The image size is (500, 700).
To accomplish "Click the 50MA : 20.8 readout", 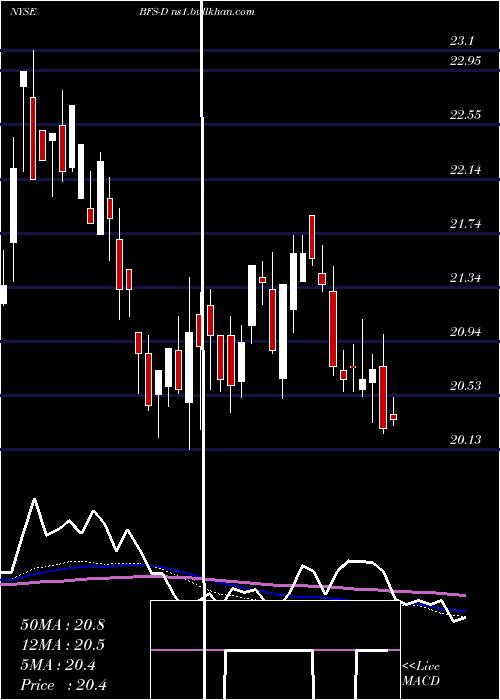I will click(62, 625).
